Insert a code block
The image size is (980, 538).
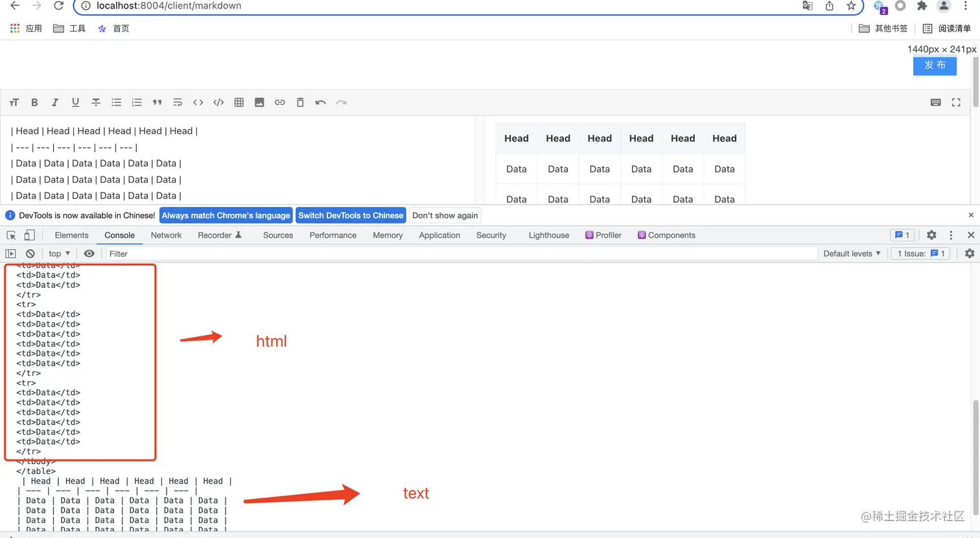tap(218, 102)
